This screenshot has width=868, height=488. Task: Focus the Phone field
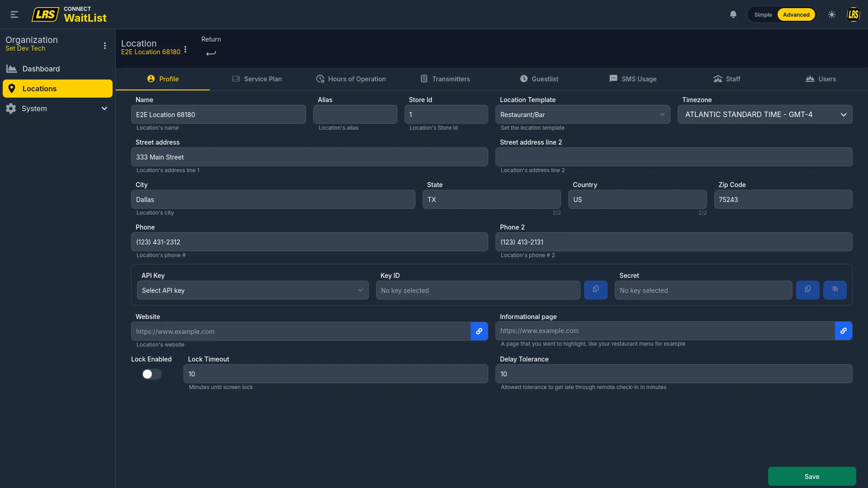pyautogui.click(x=309, y=242)
